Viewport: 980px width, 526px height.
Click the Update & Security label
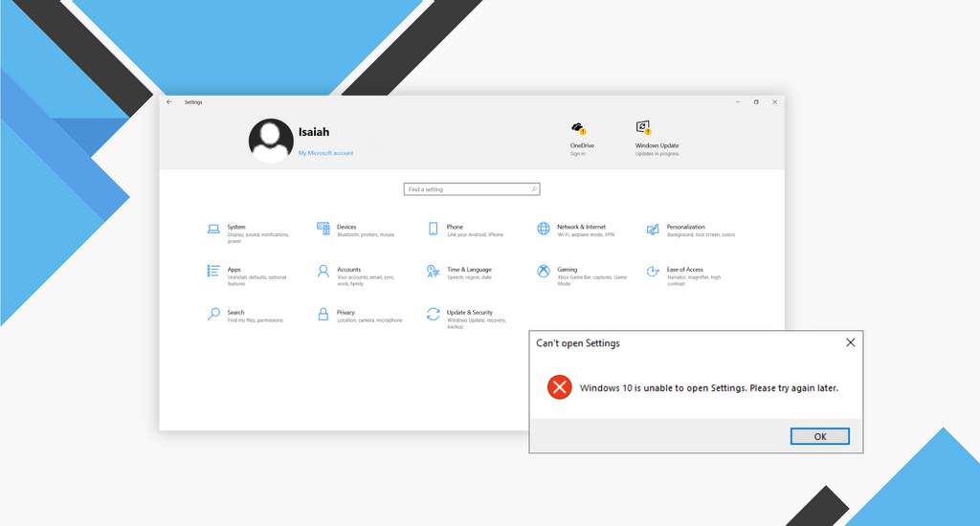point(469,313)
